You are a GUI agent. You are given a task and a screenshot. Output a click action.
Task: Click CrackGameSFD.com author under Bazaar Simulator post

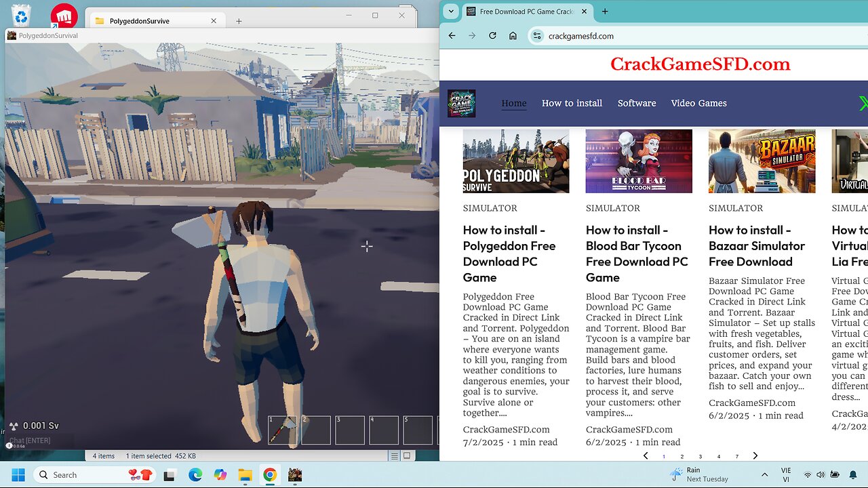752,403
